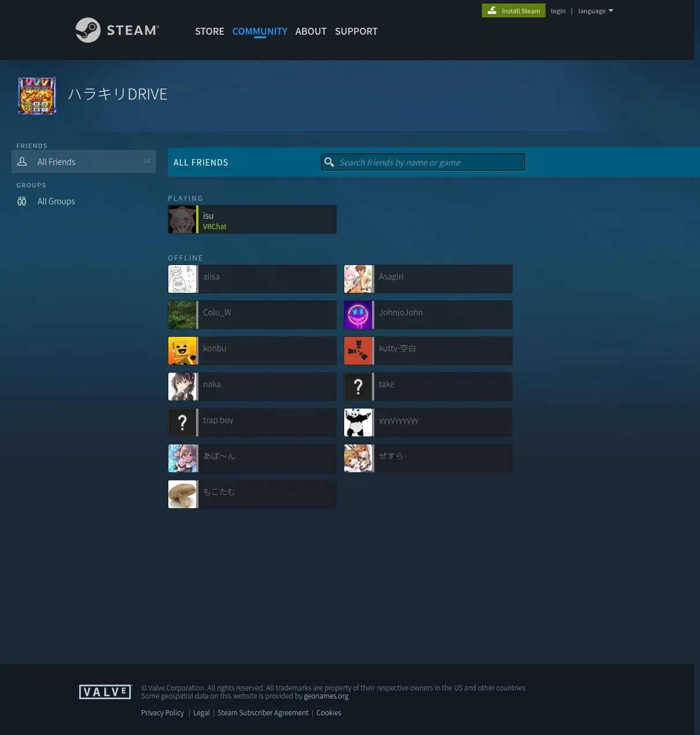Click JohnjoJohn's neon face avatar

click(x=358, y=315)
